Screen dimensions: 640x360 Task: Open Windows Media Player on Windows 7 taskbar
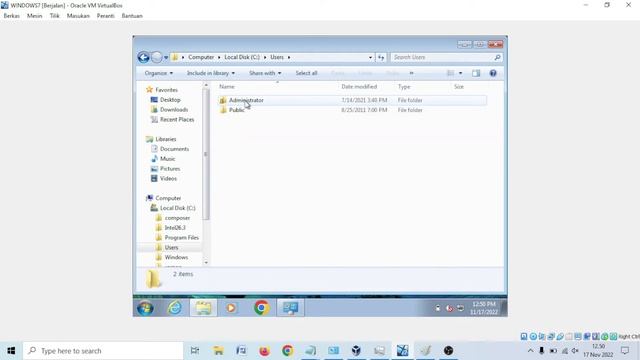(231, 308)
